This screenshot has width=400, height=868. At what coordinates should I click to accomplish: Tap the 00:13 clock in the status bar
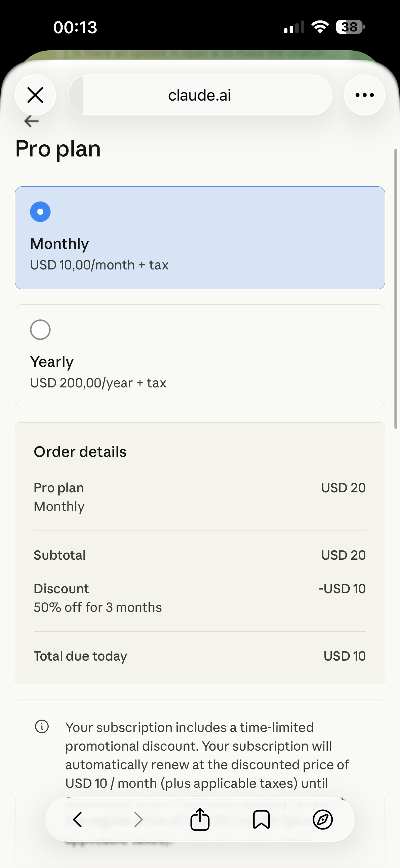[x=75, y=27]
